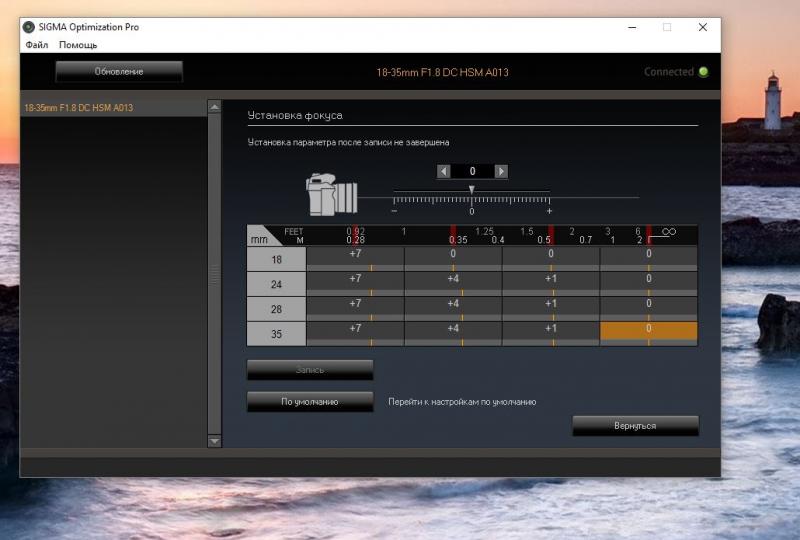Select the 18mm row +7 cell
The image size is (800, 540).
pos(355,256)
